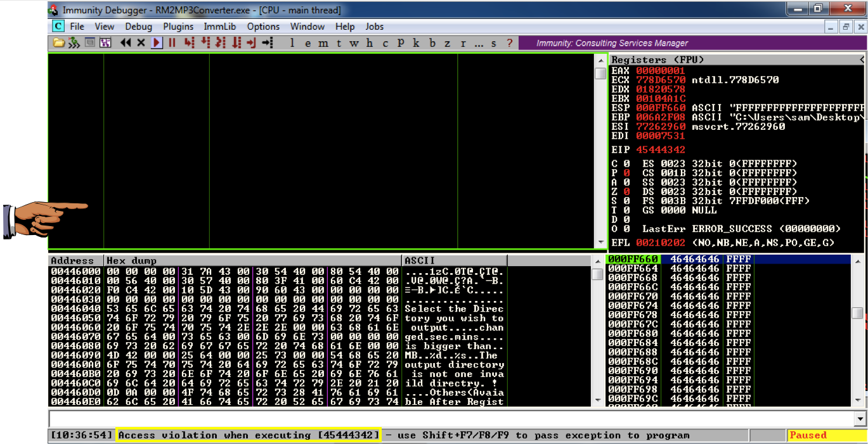Open the Window menu
Screen dimensions: 868x446
coord(308,27)
